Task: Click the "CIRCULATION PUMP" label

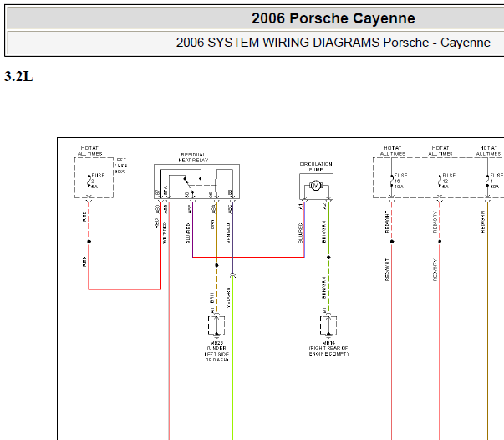Action: 316,166
